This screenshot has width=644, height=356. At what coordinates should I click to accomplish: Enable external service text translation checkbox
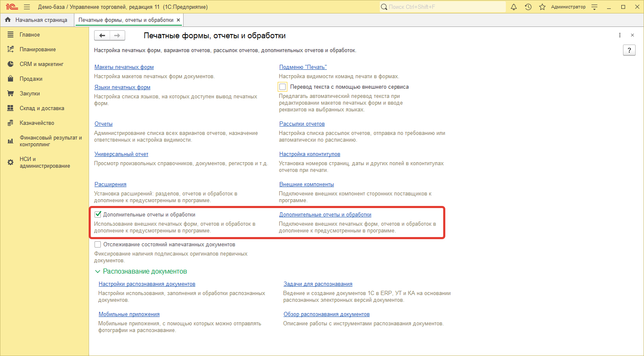(283, 87)
